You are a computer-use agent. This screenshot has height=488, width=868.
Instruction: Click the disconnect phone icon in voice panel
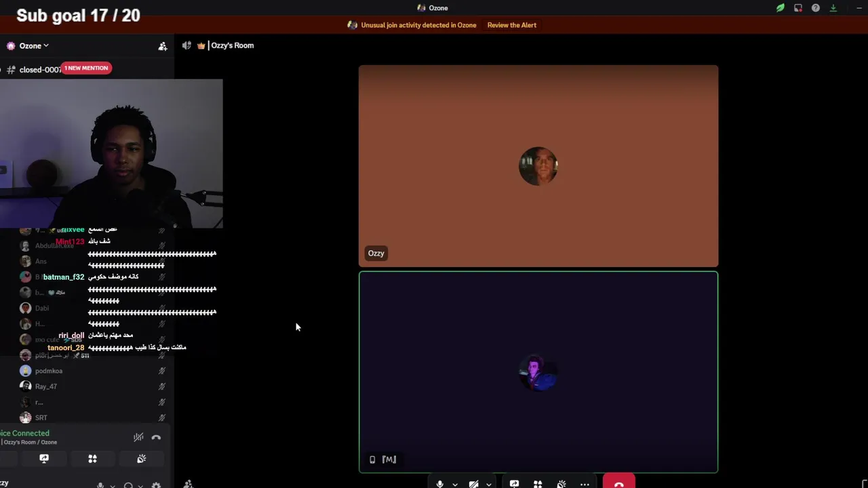click(x=156, y=437)
